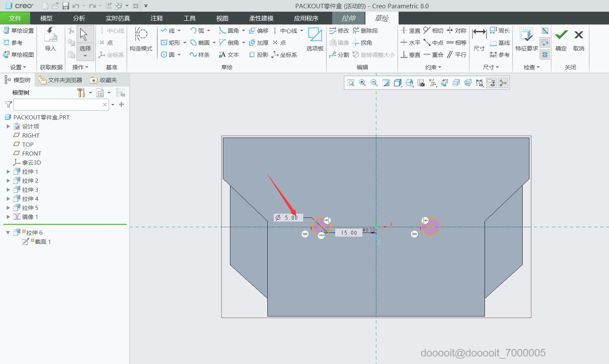Switch to the 视图 ribbon tab
This screenshot has height=364, width=609.
pos(222,18)
